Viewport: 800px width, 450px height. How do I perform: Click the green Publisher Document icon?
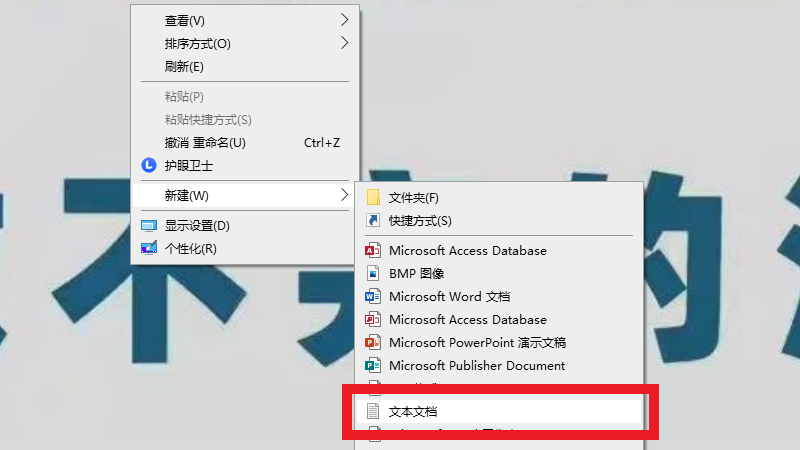(x=373, y=365)
